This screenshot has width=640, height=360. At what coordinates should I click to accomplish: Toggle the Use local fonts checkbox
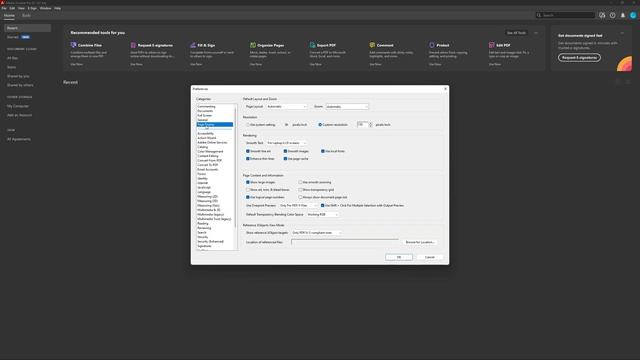click(x=323, y=151)
